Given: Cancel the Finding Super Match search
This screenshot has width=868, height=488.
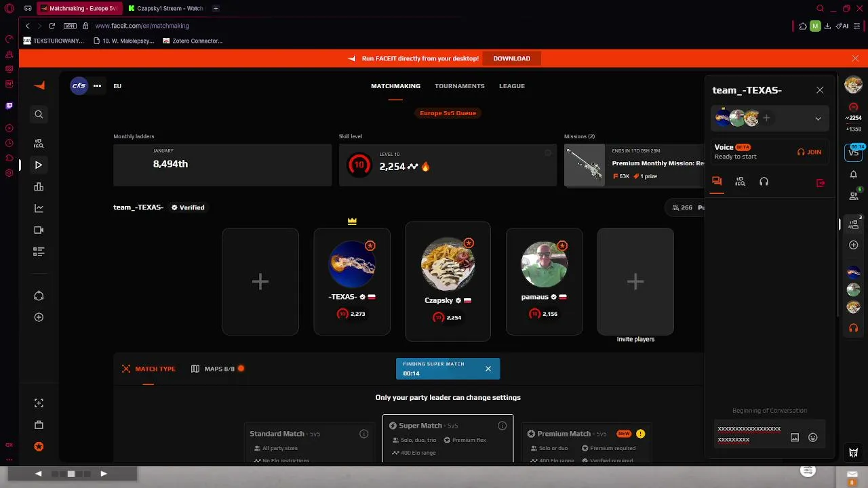Looking at the screenshot, I should 488,369.
